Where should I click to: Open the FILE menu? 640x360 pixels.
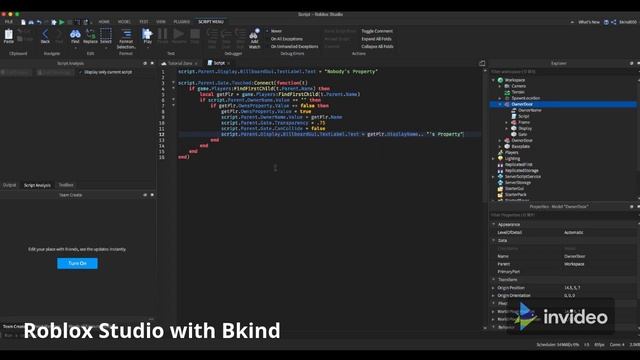[x=9, y=22]
